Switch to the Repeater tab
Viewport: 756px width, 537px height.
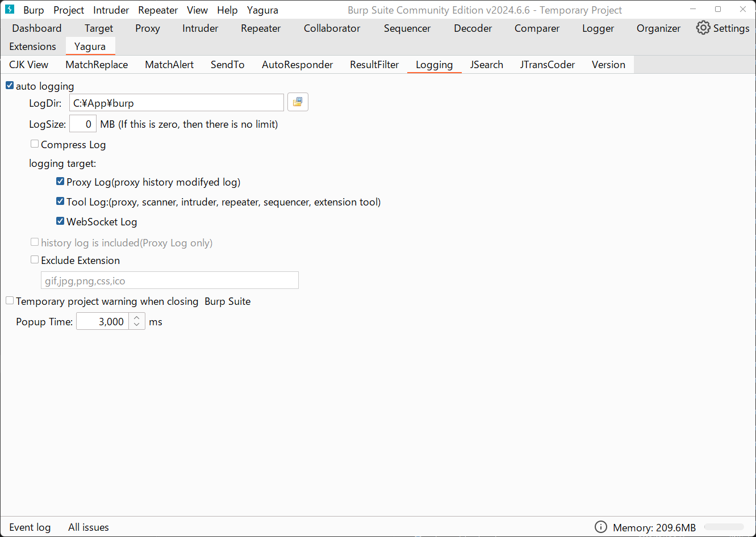[x=261, y=28]
